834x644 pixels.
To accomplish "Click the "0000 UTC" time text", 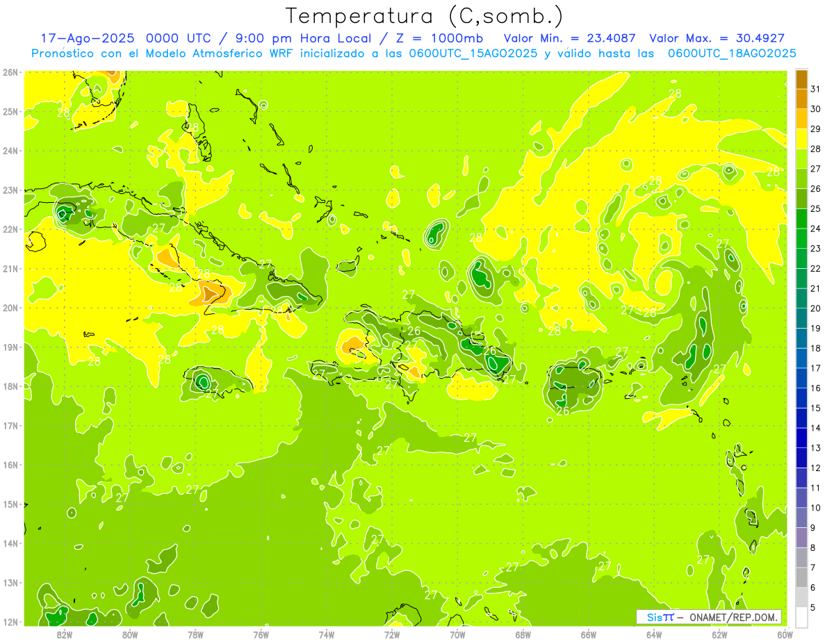I will [x=179, y=38].
